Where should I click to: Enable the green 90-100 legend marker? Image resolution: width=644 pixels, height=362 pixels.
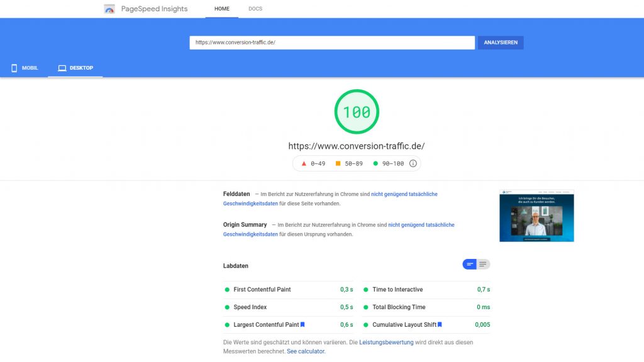pos(375,163)
